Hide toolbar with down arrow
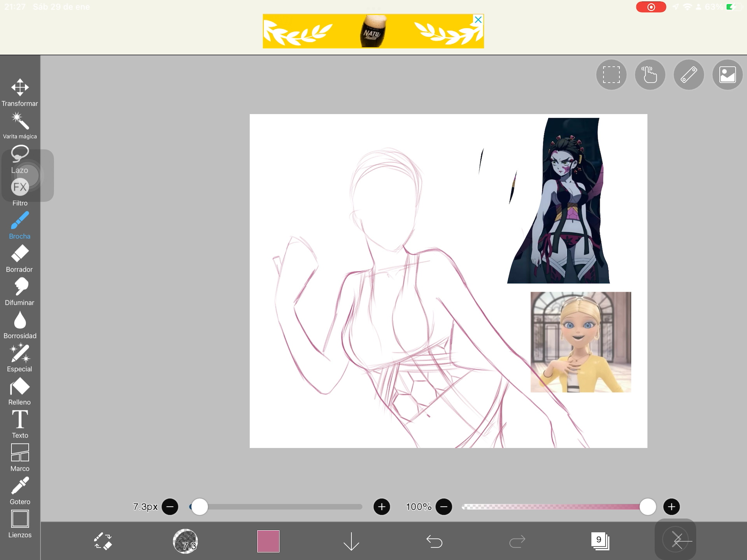 pos(351,541)
